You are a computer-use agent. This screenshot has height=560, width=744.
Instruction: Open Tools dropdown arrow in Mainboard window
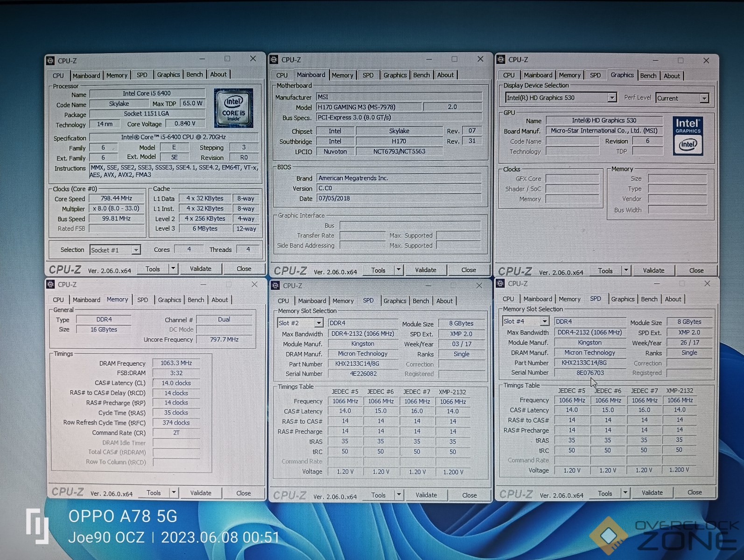tap(398, 270)
